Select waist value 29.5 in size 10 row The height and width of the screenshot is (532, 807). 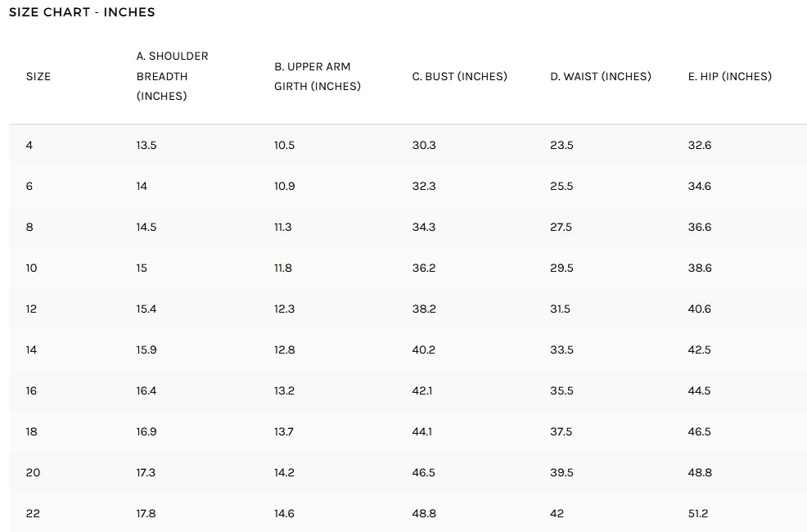coord(561,268)
